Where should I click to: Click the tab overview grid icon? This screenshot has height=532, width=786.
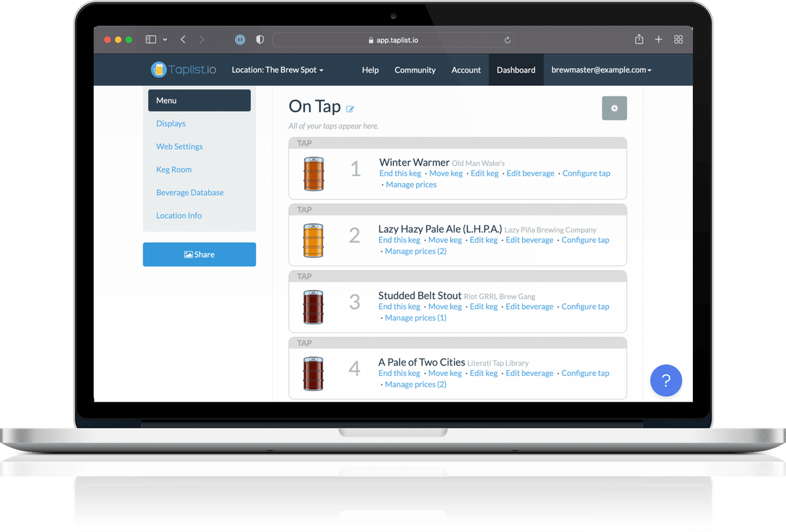678,39
